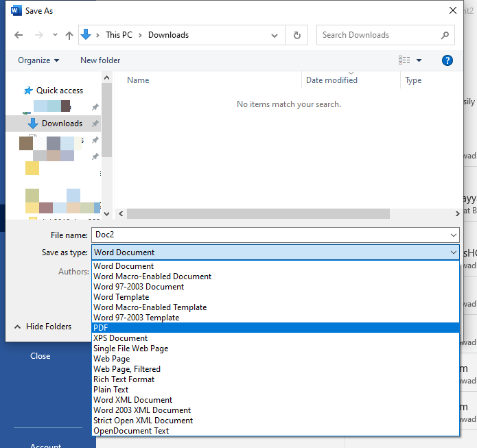This screenshot has width=477, height=448.
Task: Close the Save As dialog
Action: coord(453,11)
